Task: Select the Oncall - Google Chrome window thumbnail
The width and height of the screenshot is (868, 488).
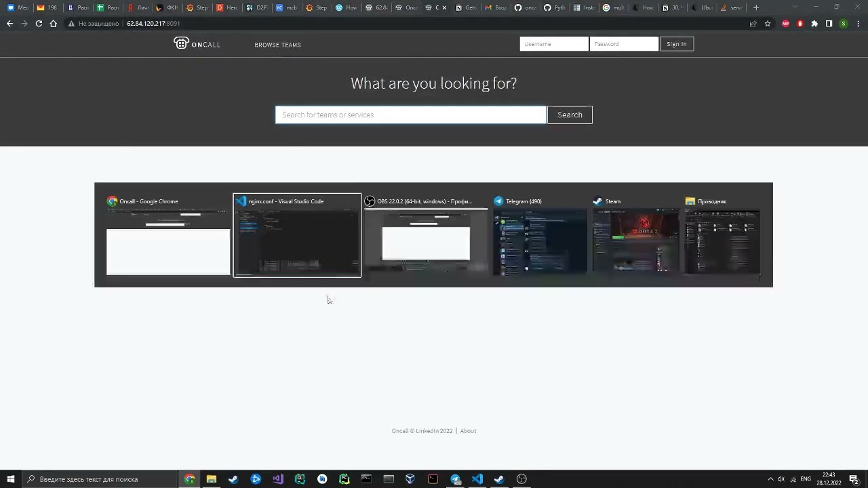Action: (168, 235)
